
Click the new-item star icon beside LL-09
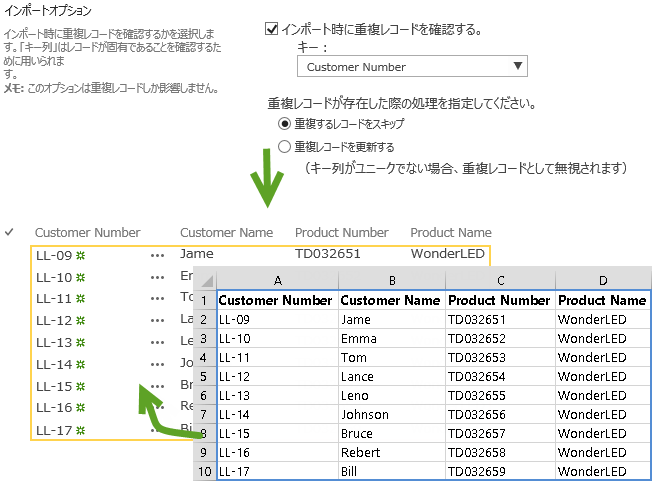tap(80, 255)
